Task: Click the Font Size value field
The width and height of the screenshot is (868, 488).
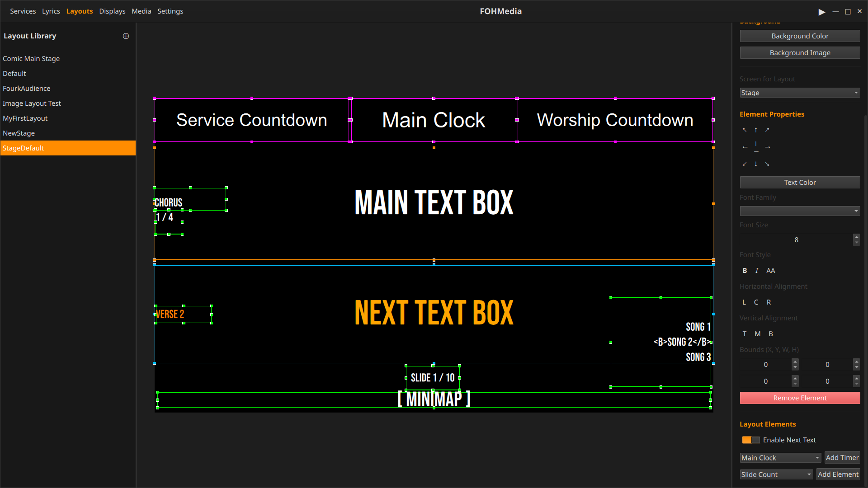Action: tap(796, 240)
